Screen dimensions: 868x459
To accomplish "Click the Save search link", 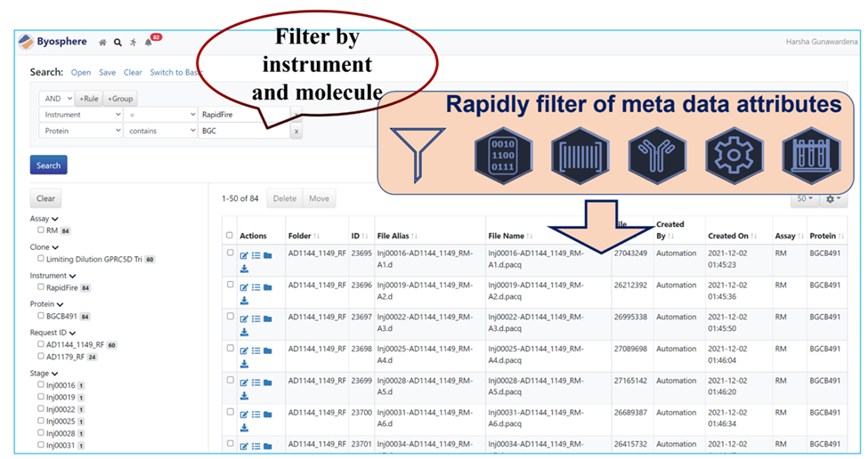I will [107, 73].
